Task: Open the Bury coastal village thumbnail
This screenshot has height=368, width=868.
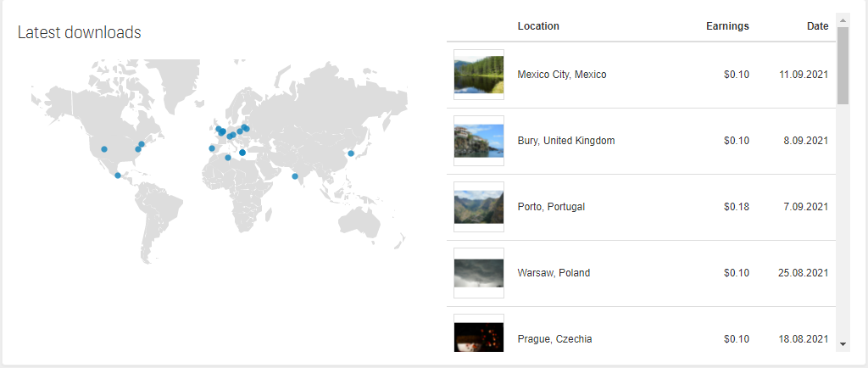Action: (479, 141)
